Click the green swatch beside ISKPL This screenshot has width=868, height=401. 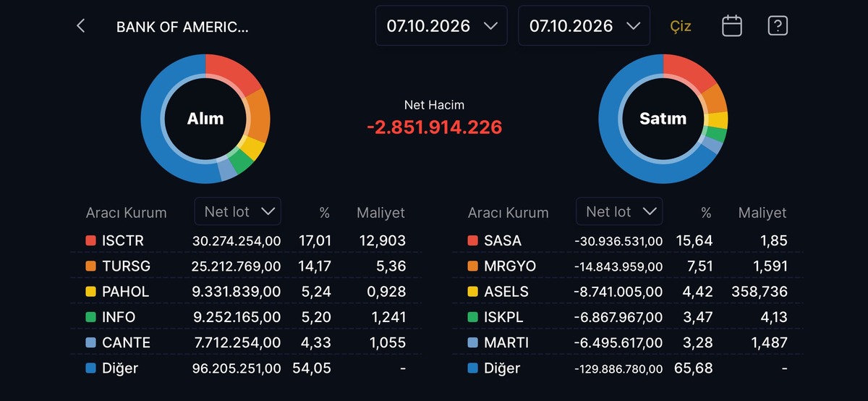tap(472, 317)
